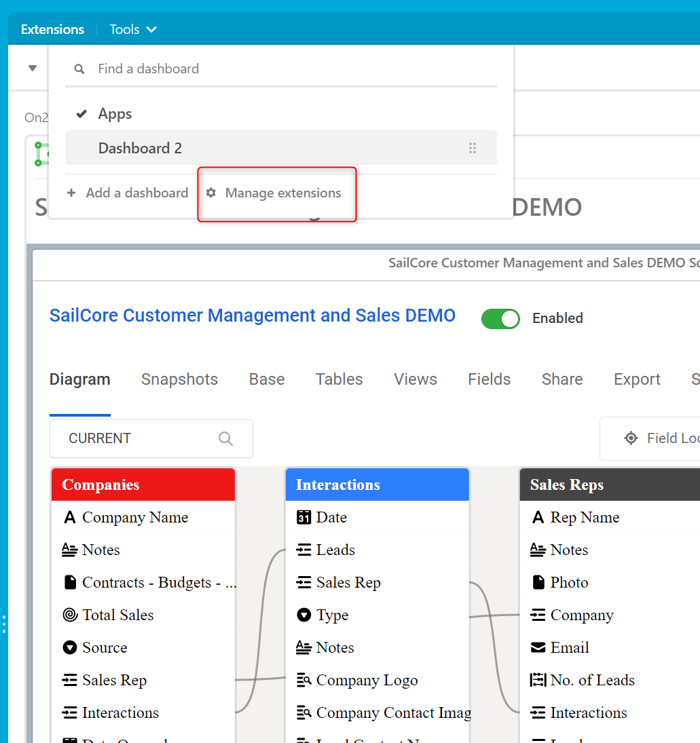Open the Export tab
The height and width of the screenshot is (743, 700).
click(637, 379)
